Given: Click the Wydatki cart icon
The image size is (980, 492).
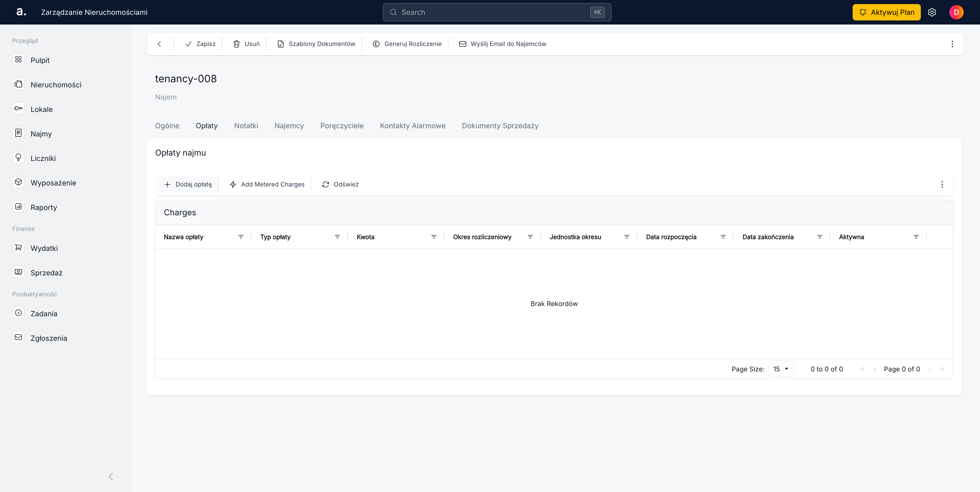Looking at the screenshot, I should tap(18, 248).
